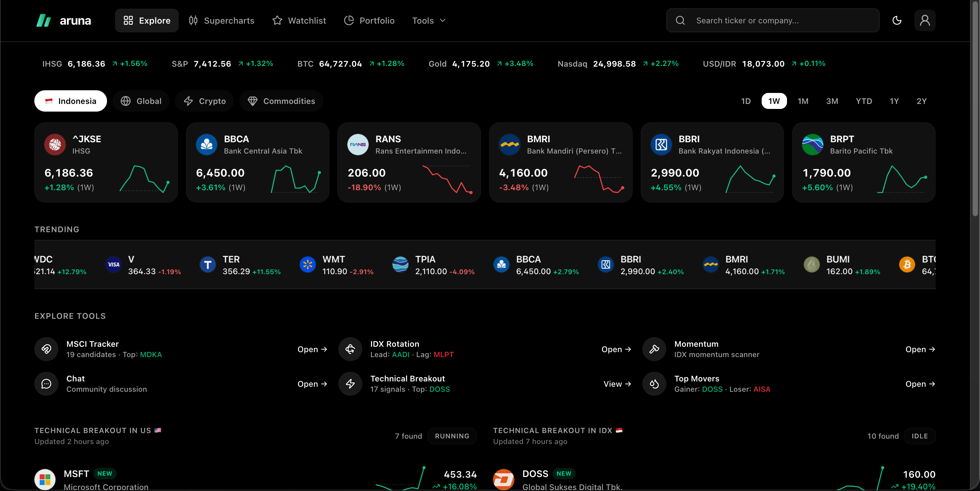Image resolution: width=980 pixels, height=491 pixels.
Task: Click the ^JKSE IHSG logo
Action: click(55, 145)
